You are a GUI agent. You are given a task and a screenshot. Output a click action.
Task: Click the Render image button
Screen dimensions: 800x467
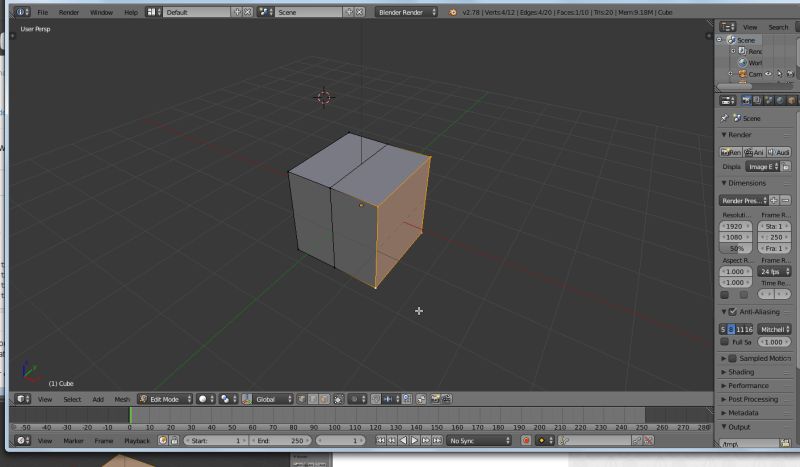tap(731, 152)
